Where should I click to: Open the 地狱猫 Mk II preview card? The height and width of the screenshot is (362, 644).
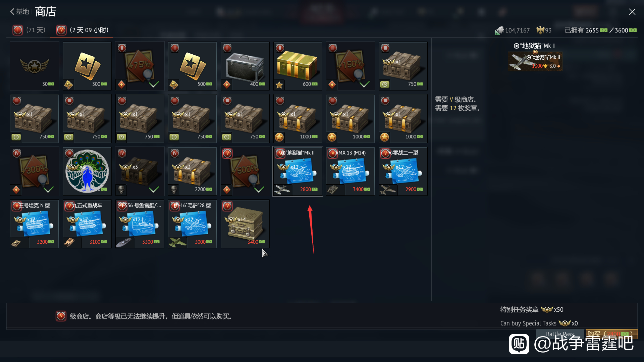(535, 61)
